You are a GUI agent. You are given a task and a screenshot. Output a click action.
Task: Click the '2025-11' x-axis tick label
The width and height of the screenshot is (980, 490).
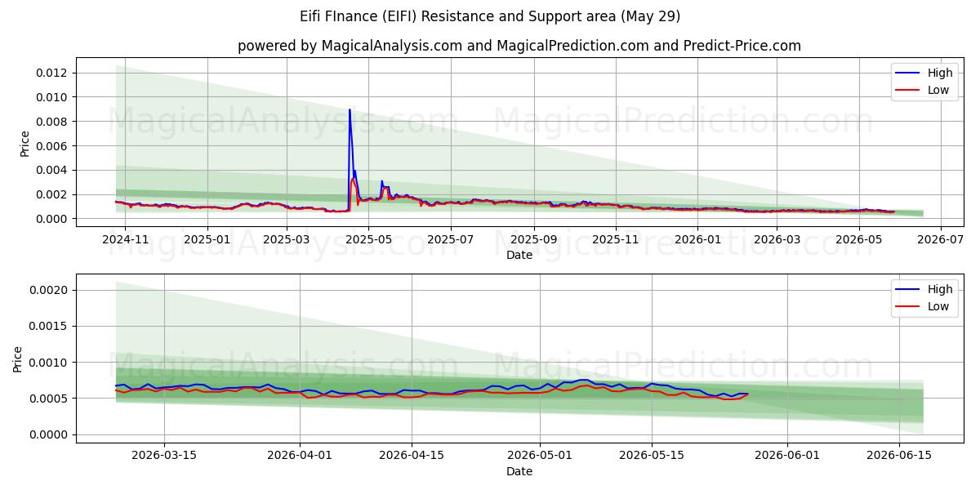coord(615,238)
